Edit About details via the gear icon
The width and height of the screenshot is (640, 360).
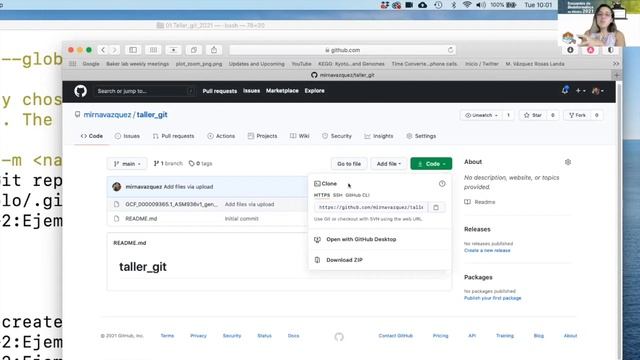[x=568, y=162]
